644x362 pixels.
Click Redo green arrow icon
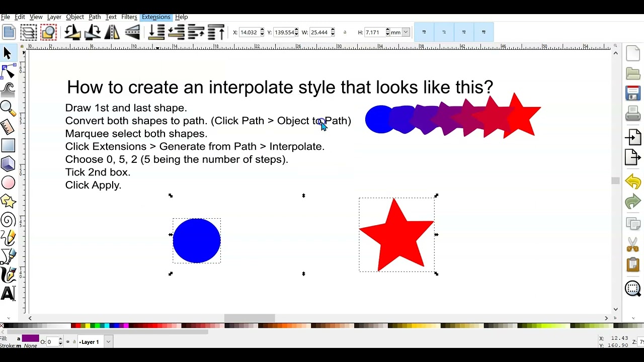click(633, 202)
